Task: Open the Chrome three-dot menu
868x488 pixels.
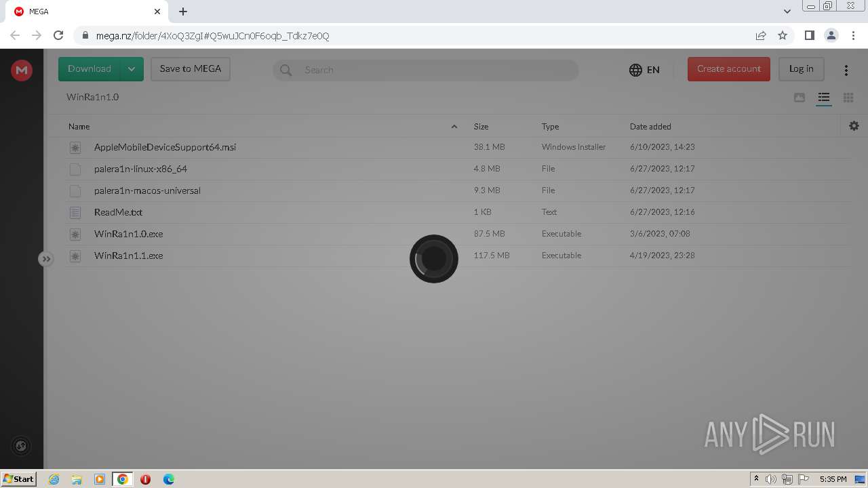Action: pyautogui.click(x=852, y=35)
